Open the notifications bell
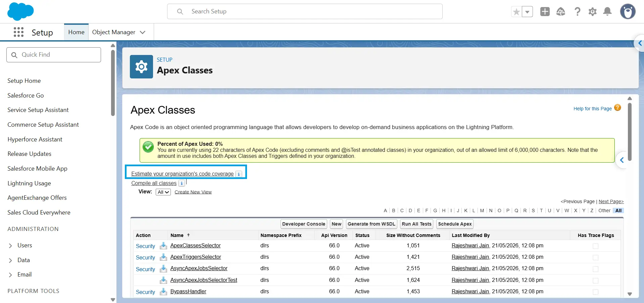644x303 pixels. pos(607,12)
